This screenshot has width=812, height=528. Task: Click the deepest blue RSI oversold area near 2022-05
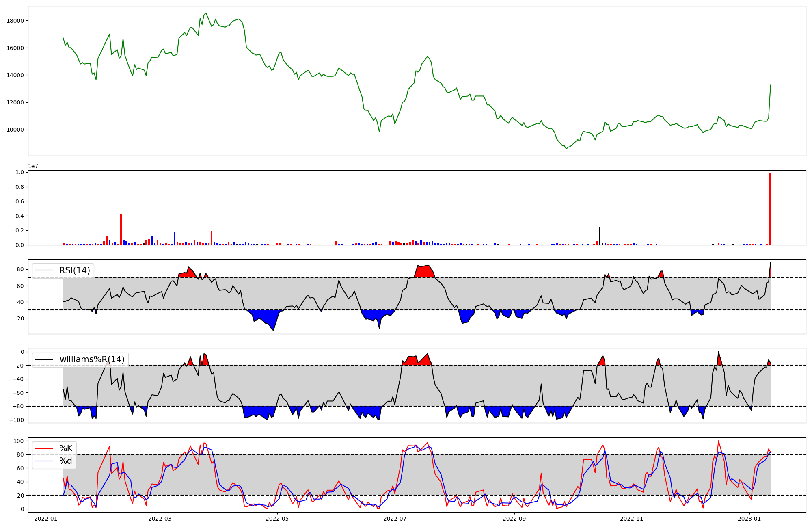(x=266, y=316)
